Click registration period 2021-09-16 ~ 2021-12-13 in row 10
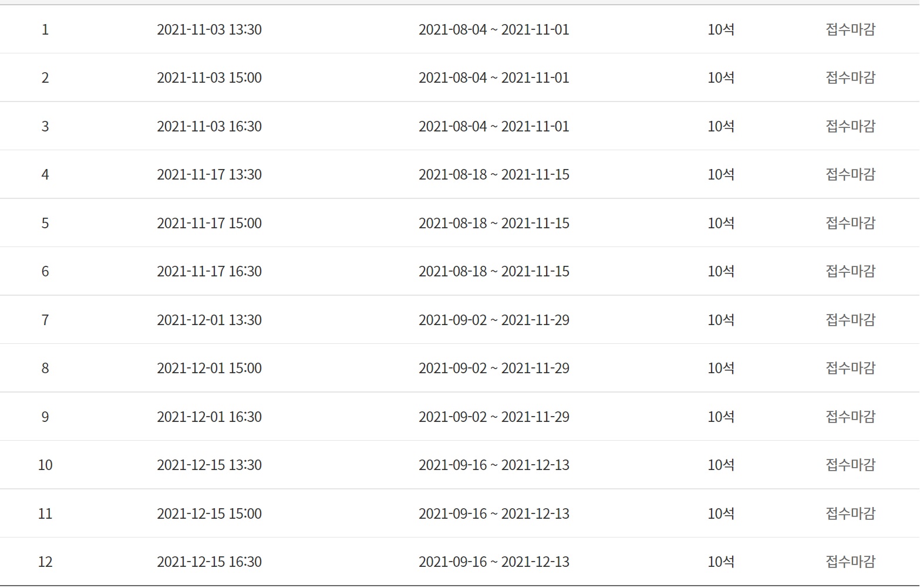This screenshot has width=920, height=588. 494,465
